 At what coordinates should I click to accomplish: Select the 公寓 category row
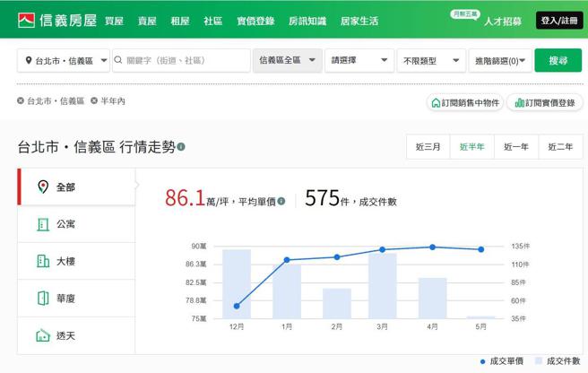(x=76, y=224)
